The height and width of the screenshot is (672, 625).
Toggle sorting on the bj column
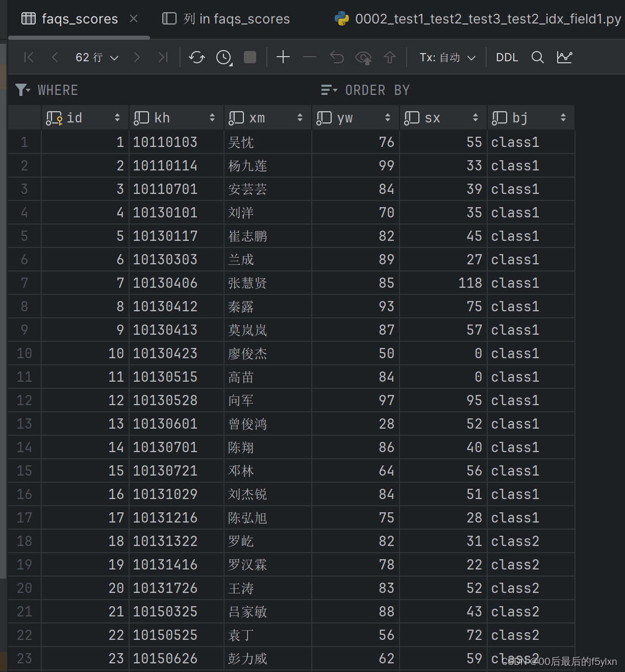tap(563, 117)
